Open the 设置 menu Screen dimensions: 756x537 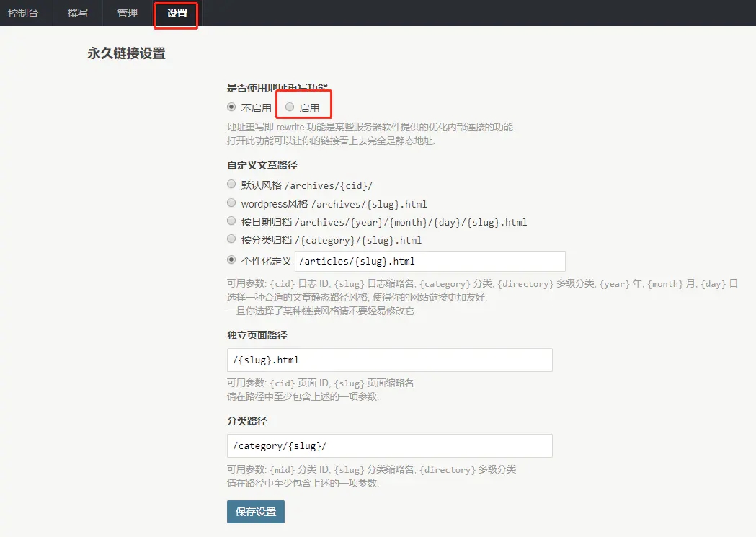[x=177, y=13]
